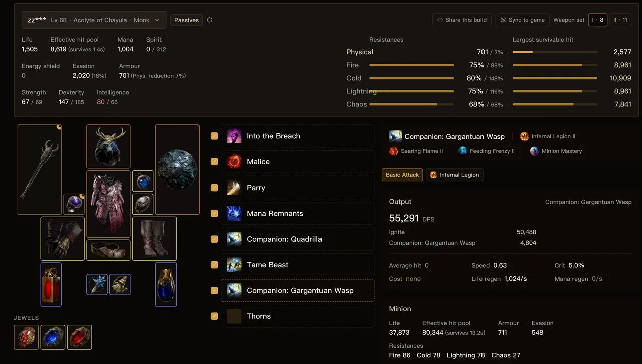
Task: Select the red body armour slot
Action: [x=108, y=204]
